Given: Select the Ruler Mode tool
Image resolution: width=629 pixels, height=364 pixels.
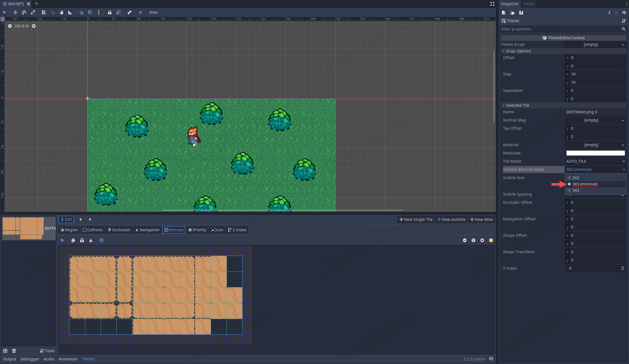Looking at the screenshot, I should coord(70,12).
